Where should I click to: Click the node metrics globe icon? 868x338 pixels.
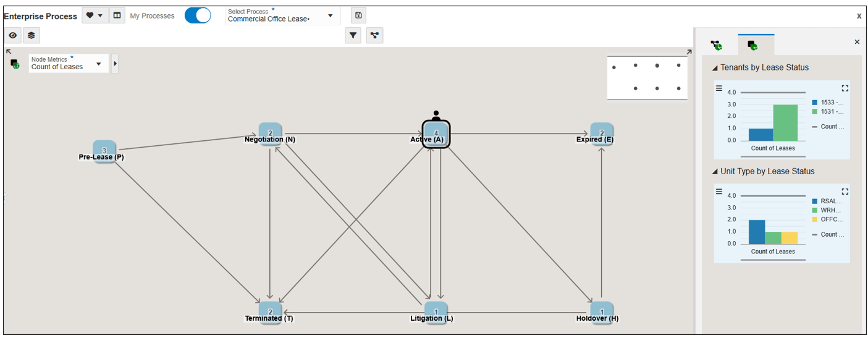pos(15,63)
